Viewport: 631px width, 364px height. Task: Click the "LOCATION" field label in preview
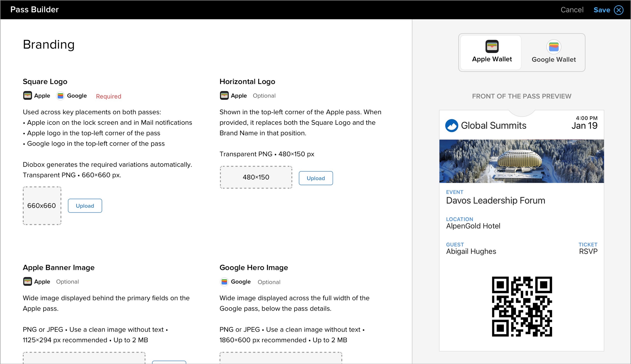(x=459, y=219)
